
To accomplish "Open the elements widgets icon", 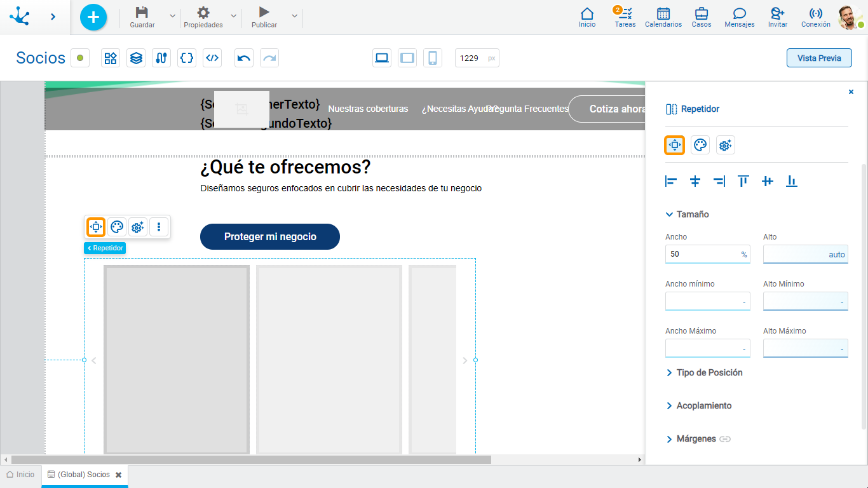I will coord(111,58).
